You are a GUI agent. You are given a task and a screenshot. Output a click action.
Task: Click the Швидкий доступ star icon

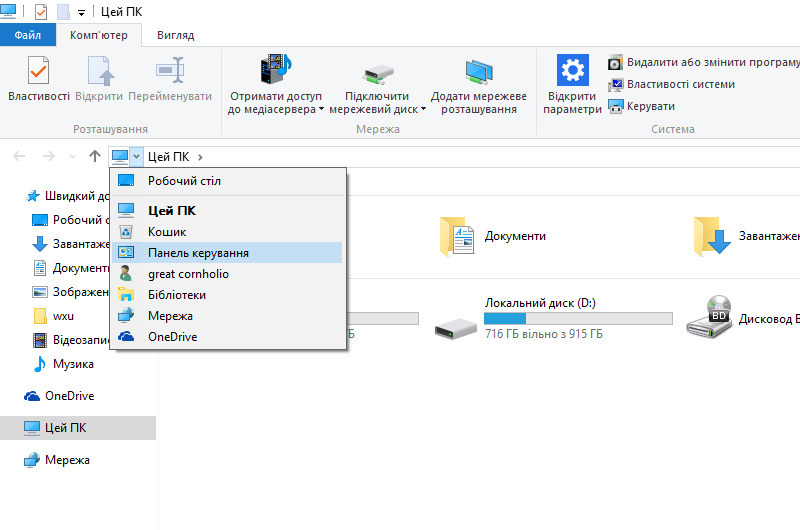[x=33, y=196]
